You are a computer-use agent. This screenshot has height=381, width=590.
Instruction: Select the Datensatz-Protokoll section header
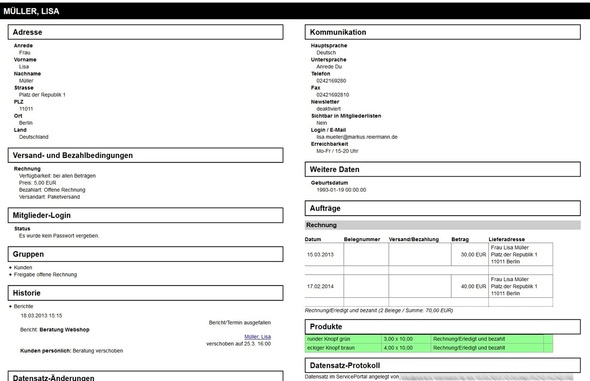442,365
